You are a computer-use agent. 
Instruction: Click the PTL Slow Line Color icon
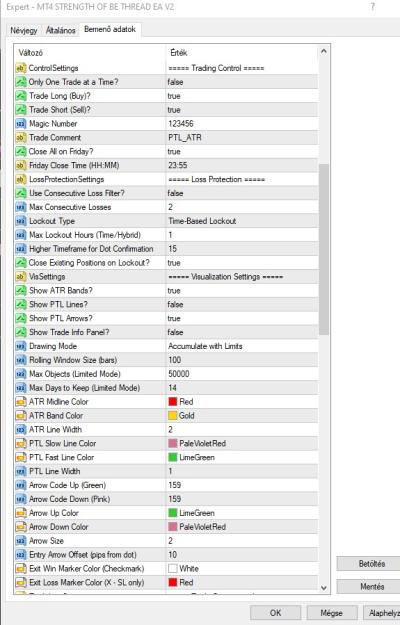(x=21, y=443)
